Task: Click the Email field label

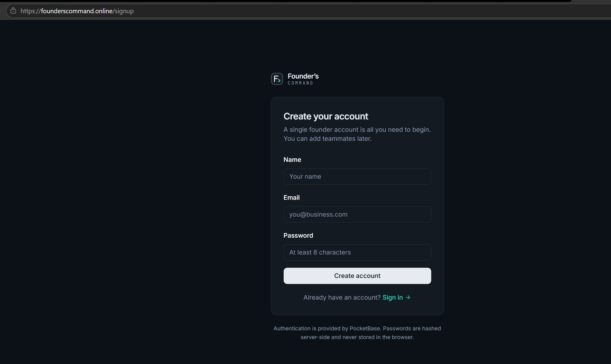Action: (x=291, y=198)
